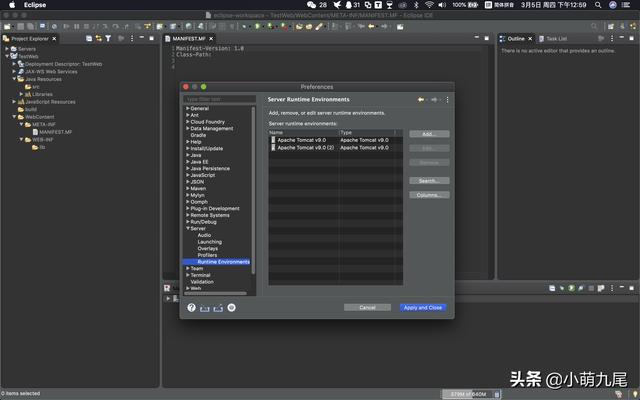Click Apply and Close button

423,307
